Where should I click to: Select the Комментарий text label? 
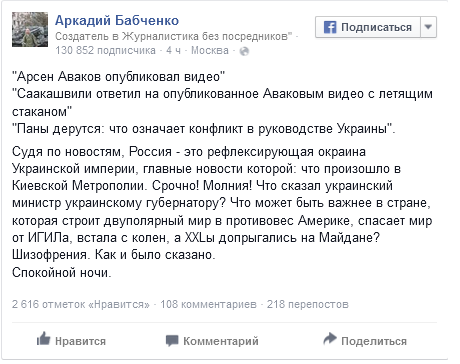(x=221, y=341)
